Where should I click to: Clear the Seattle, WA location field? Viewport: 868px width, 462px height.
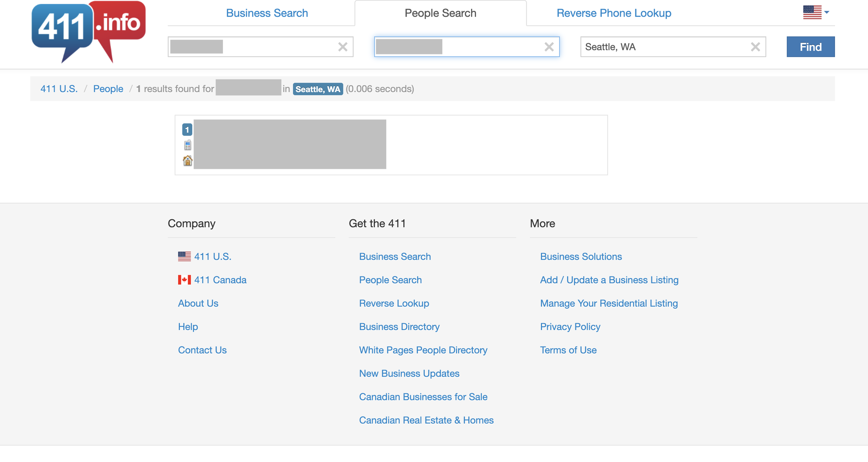coord(755,47)
